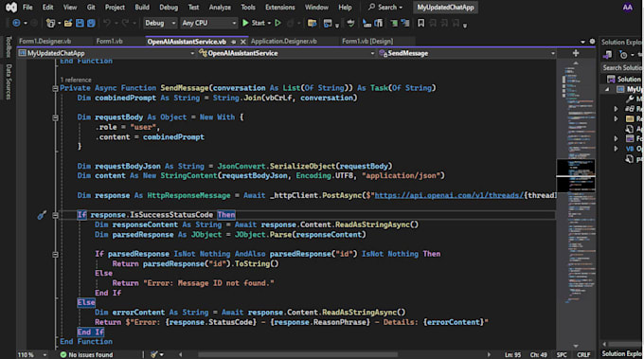Open the tab list overflow dropdown arrow
Viewport: 644px width, 359px height.
[x=582, y=42]
